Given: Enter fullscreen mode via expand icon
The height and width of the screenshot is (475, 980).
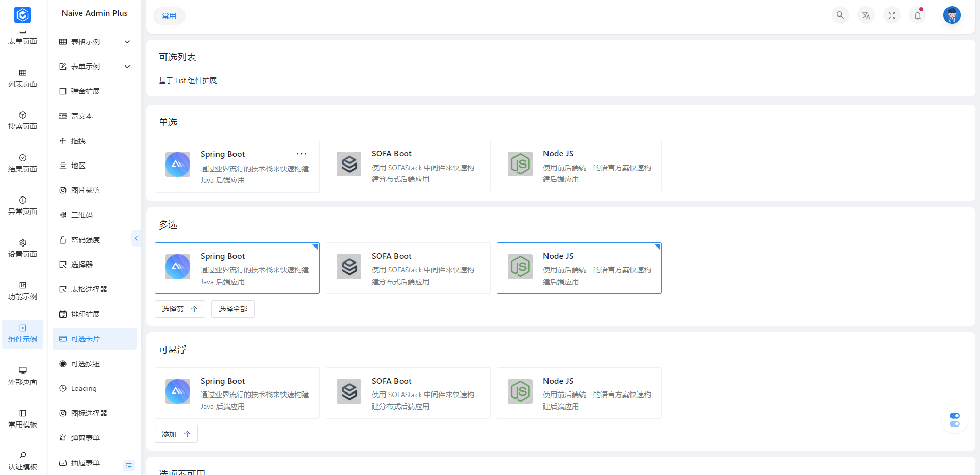Looking at the screenshot, I should (x=891, y=15).
